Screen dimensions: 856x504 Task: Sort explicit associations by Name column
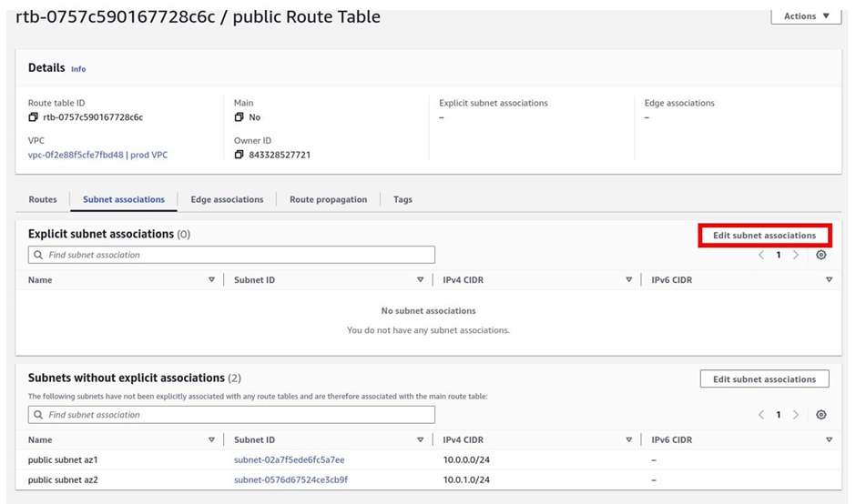[211, 280]
